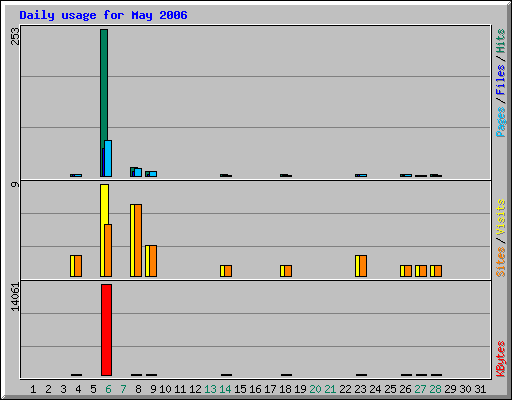
Task: Click the orange Sites bar for day 4
Action: (x=78, y=266)
